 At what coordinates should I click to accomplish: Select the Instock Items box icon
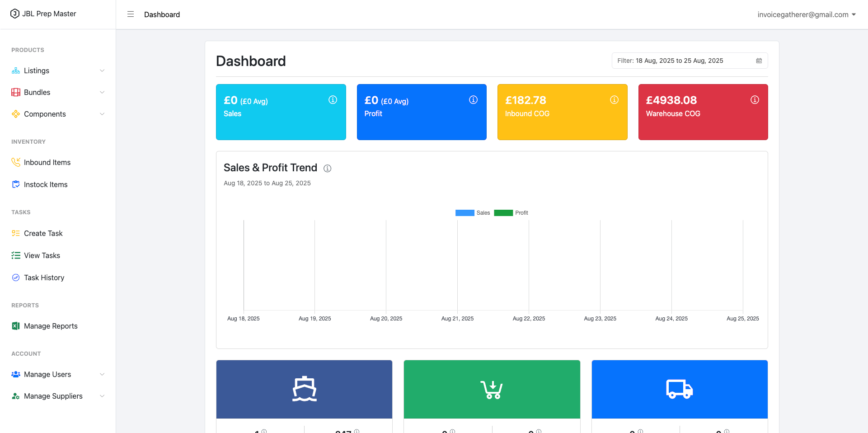click(16, 184)
